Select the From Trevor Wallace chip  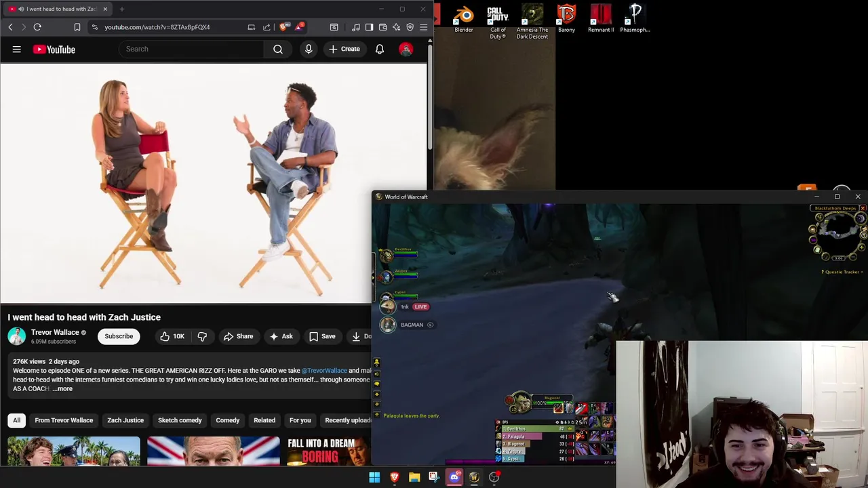tap(64, 420)
